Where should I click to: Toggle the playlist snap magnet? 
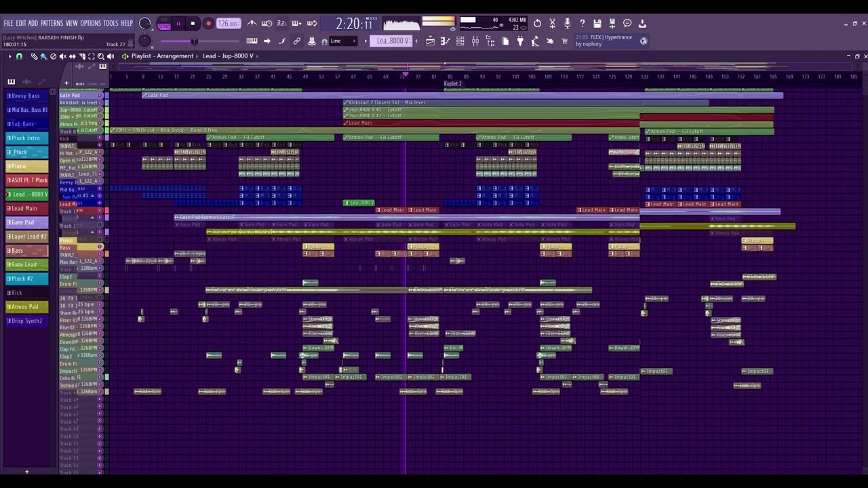pyautogui.click(x=19, y=56)
